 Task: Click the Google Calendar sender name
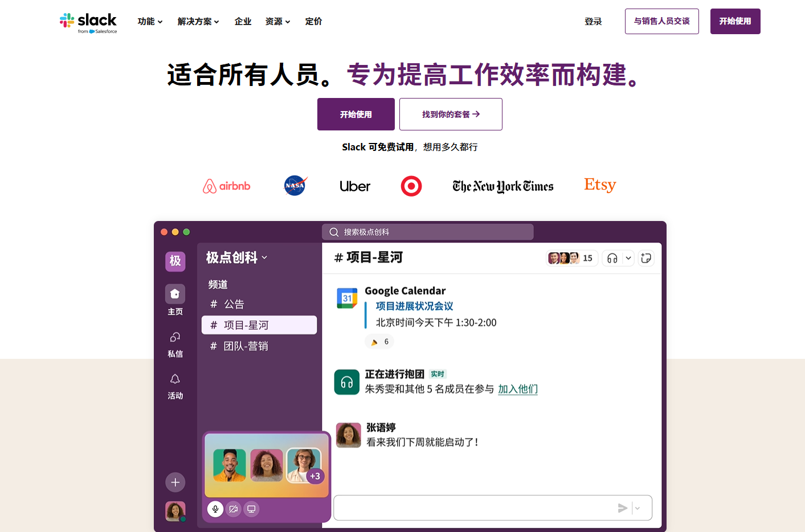[405, 290]
